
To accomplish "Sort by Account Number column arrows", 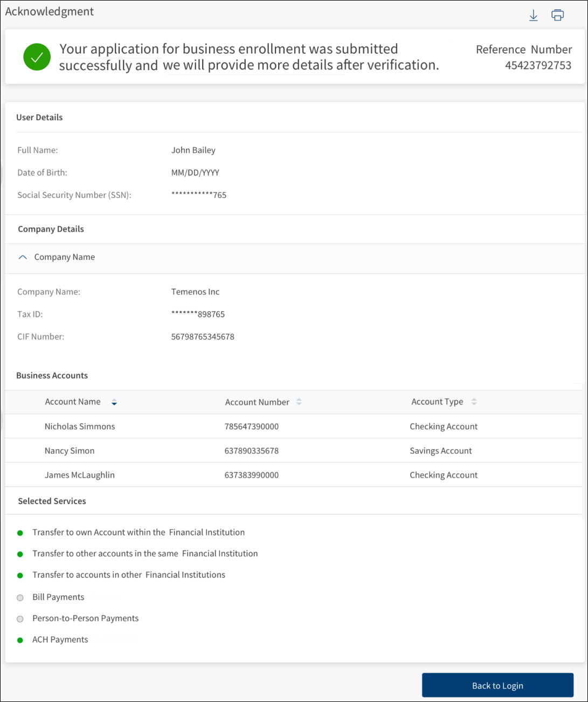I will click(x=299, y=402).
